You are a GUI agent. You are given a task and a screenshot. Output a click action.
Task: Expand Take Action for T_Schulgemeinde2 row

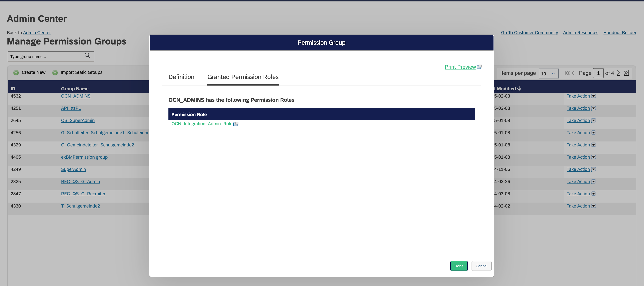(594, 206)
